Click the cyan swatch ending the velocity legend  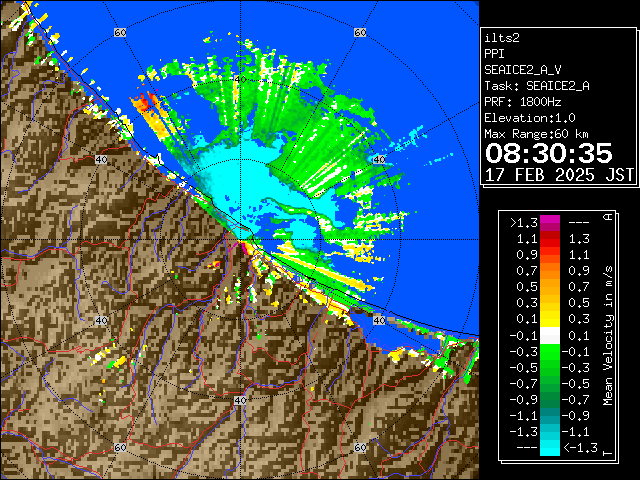click(x=550, y=447)
